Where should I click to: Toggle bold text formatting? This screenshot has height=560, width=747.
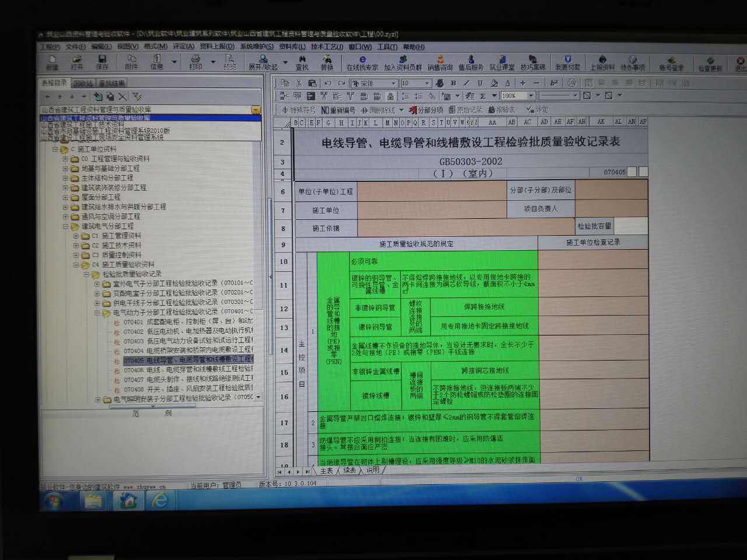click(x=453, y=83)
